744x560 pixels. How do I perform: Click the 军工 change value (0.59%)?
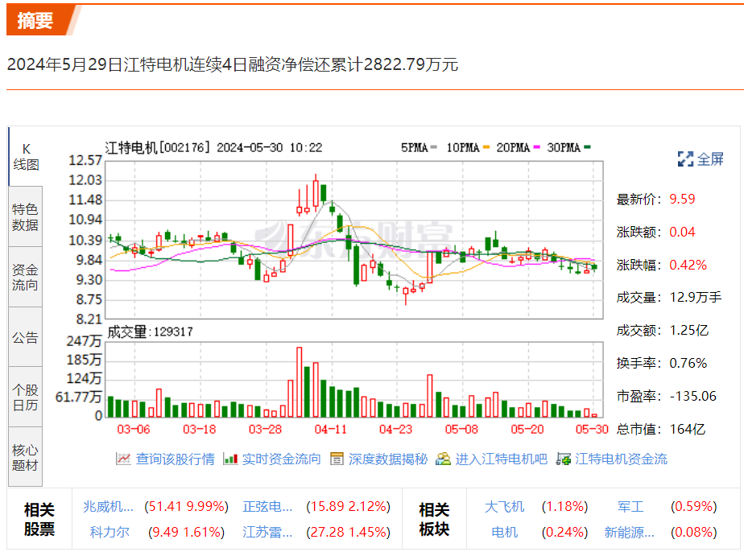[x=694, y=506]
